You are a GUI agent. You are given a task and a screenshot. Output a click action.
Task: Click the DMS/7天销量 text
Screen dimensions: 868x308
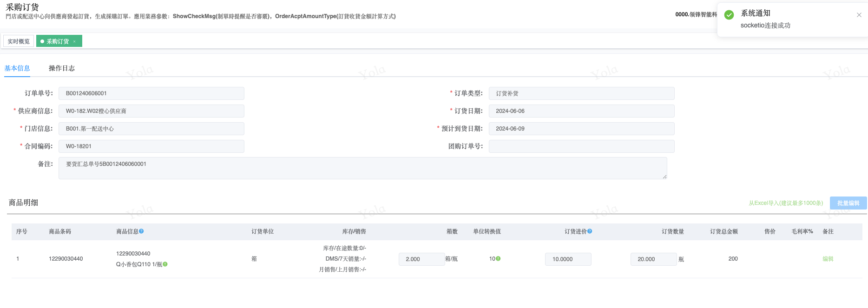coord(346,259)
